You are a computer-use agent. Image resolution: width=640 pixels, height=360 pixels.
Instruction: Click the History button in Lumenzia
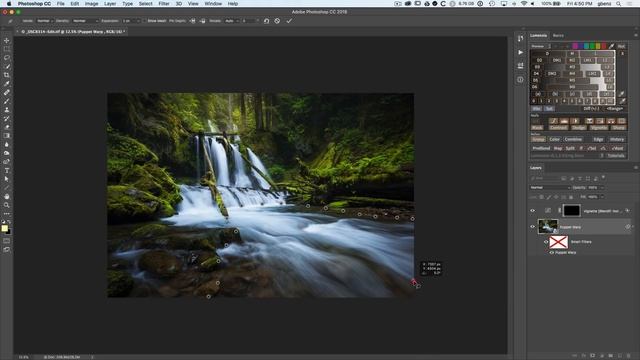pos(617,139)
